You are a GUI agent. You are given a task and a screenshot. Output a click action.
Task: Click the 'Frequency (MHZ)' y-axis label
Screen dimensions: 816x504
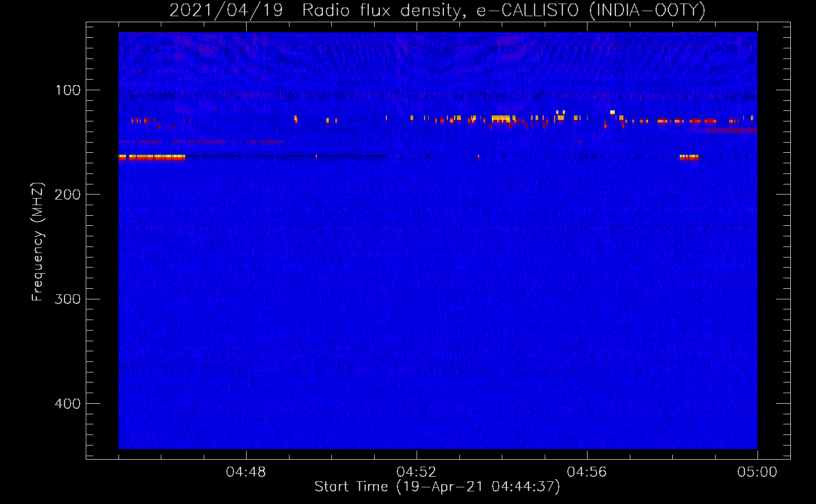tap(38, 241)
